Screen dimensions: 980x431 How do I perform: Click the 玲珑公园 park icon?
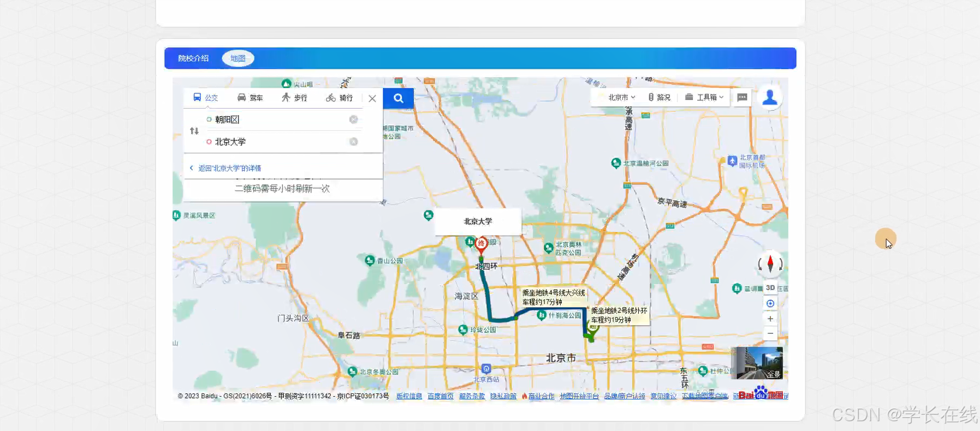[463, 330]
